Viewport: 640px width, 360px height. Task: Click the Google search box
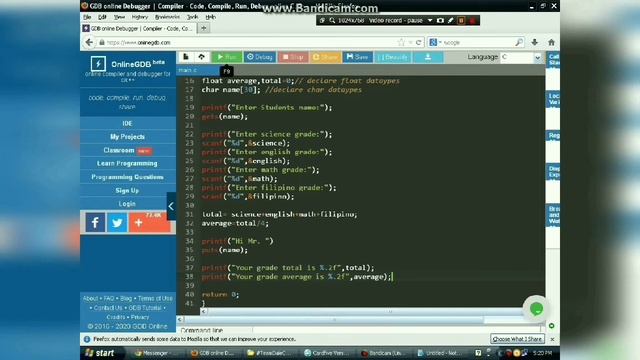(x=477, y=42)
